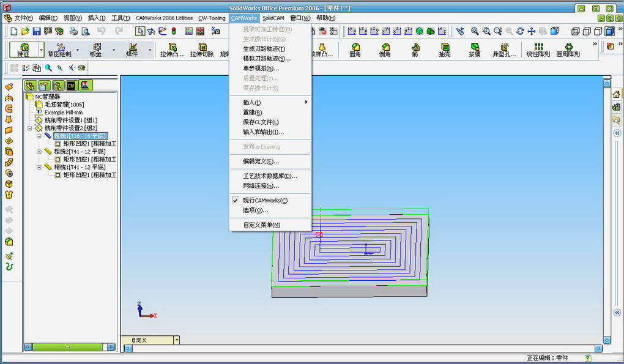Expand the 插入(I) submenu
Screen dimensions: 624x364
(270, 102)
